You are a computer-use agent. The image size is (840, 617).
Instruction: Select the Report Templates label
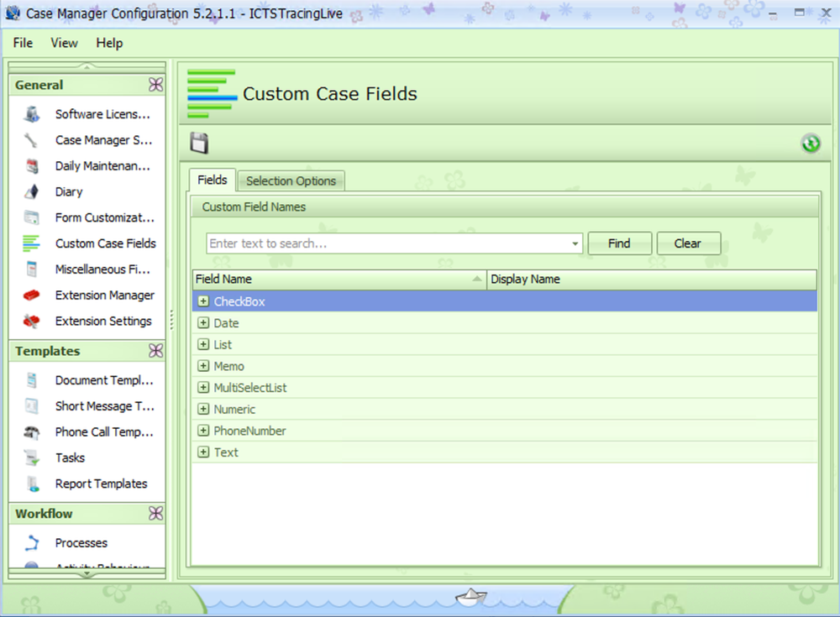pyautogui.click(x=102, y=484)
